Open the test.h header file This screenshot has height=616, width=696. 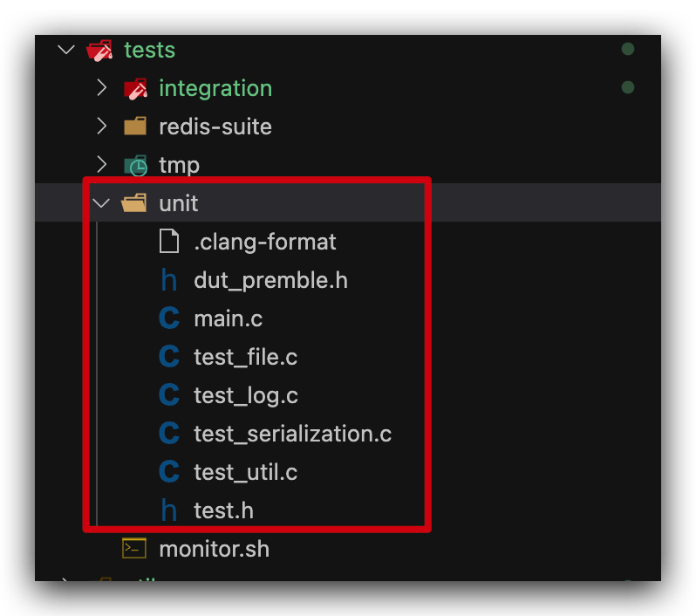(223, 510)
